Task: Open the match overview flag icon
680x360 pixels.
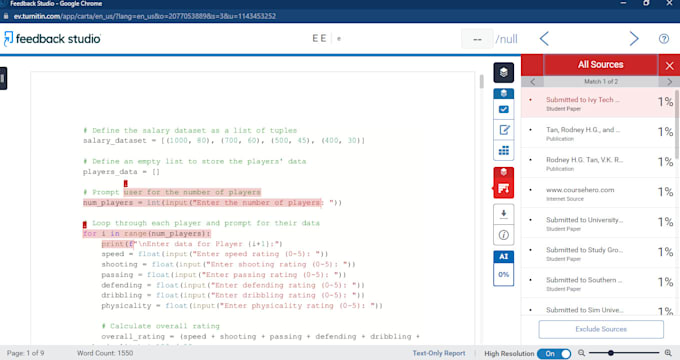Action: point(503,189)
